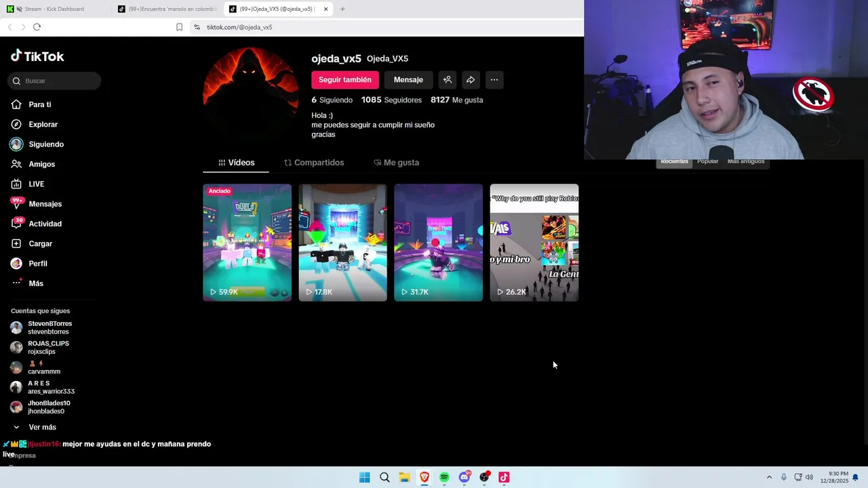This screenshot has height=488, width=868.
Task: Click the TikTok logo
Action: [37, 56]
